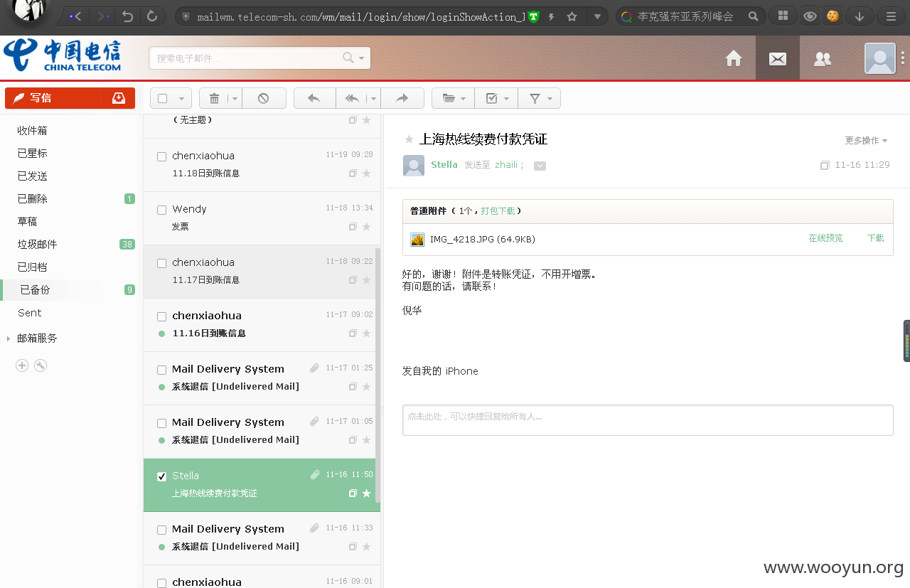Image resolution: width=910 pixels, height=588 pixels.
Task: Check the Mail Delivery System 11-16 11:33 checkbox
Action: pos(162,530)
